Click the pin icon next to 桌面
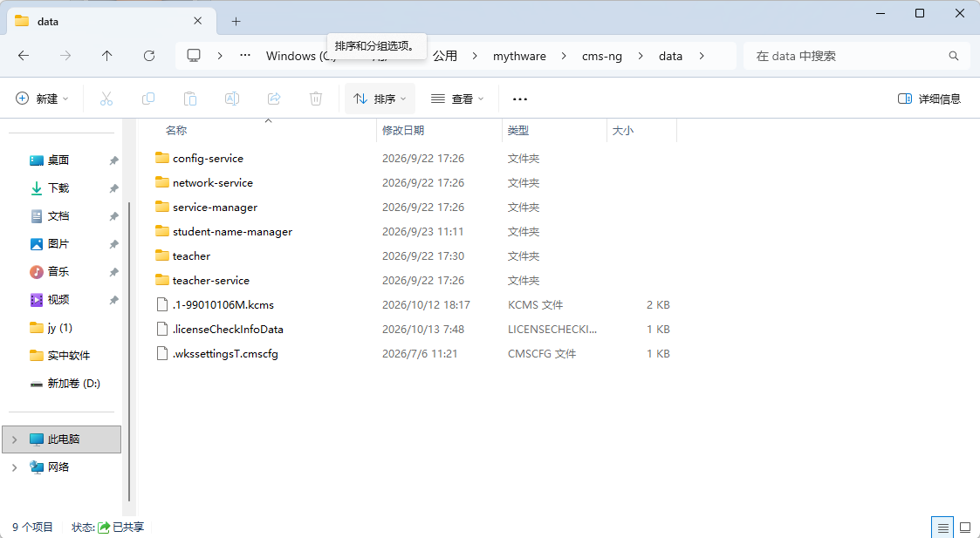980x538 pixels. pos(113,160)
